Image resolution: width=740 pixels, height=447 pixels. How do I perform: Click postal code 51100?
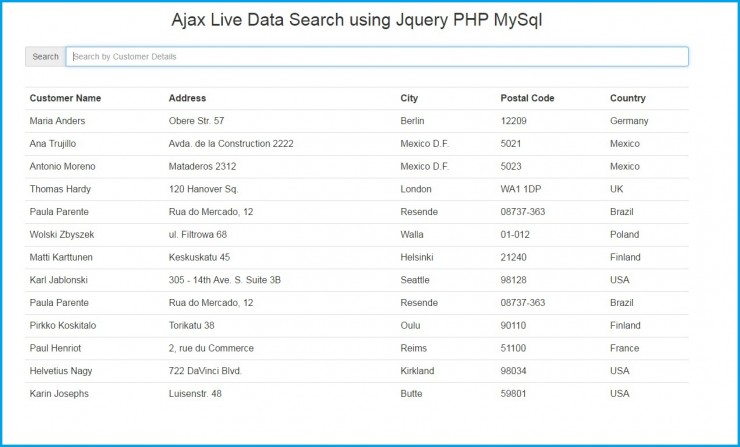[513, 348]
